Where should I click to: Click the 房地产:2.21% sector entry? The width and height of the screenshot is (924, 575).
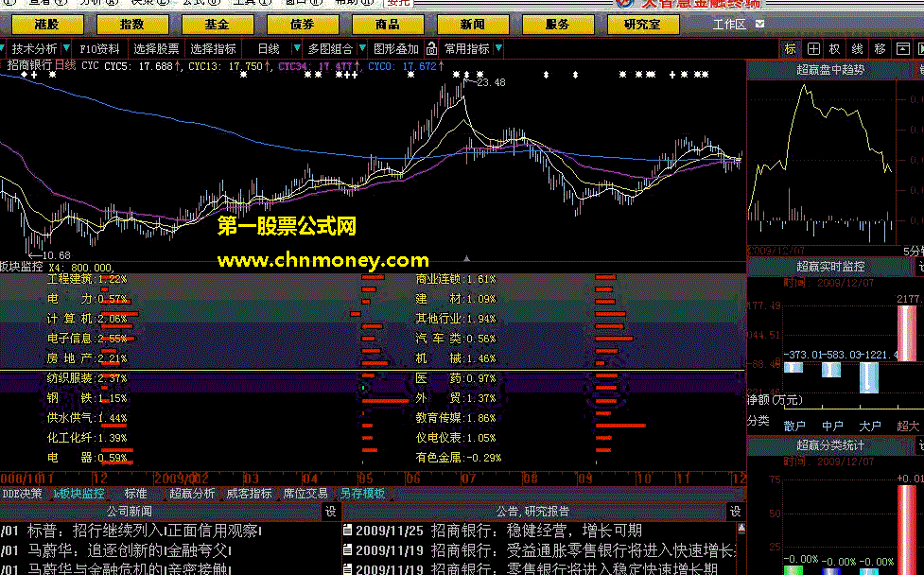click(x=87, y=358)
